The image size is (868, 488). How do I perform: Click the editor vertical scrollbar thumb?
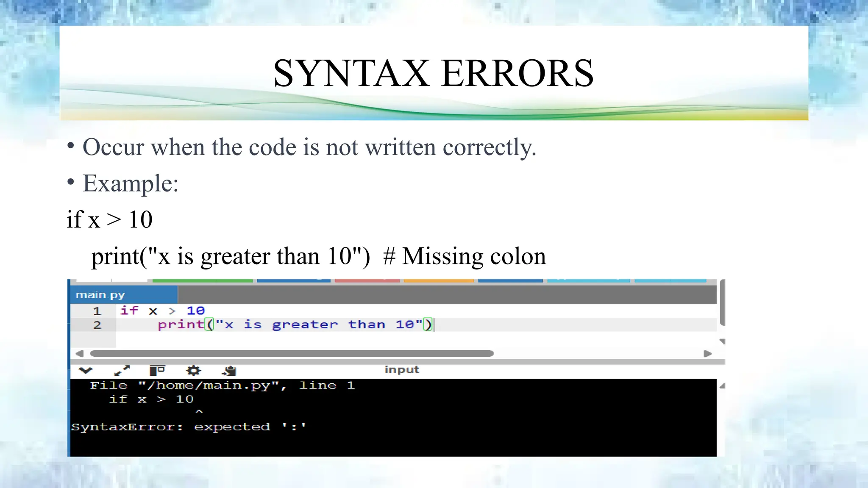pyautogui.click(x=723, y=302)
